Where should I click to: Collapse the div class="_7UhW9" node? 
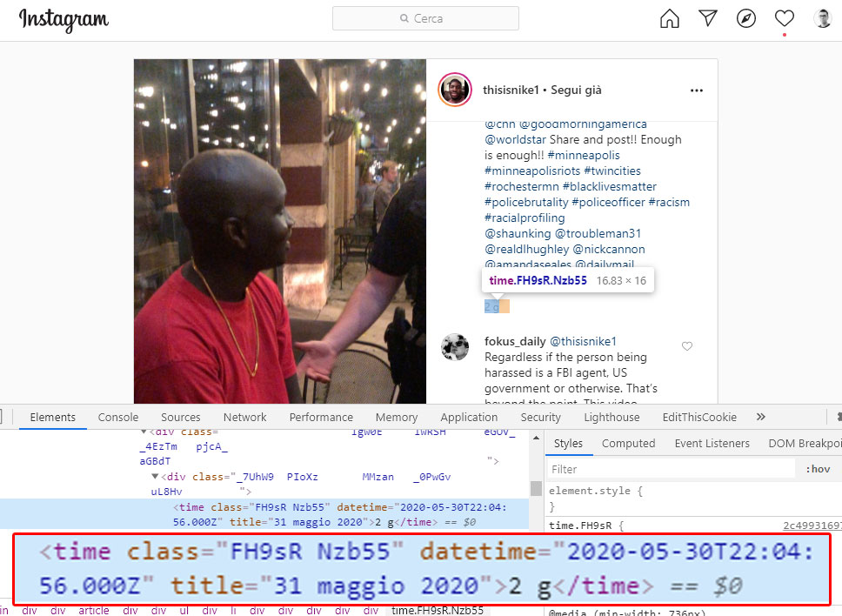tap(155, 477)
